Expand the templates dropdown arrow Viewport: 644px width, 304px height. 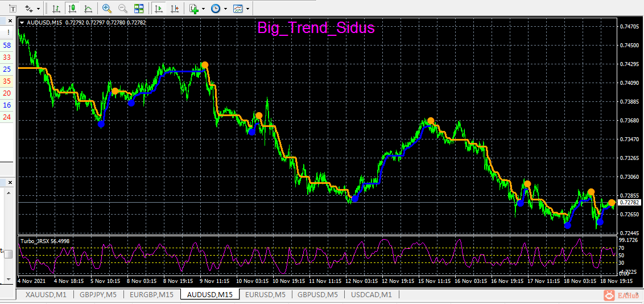pyautogui.click(x=248, y=9)
